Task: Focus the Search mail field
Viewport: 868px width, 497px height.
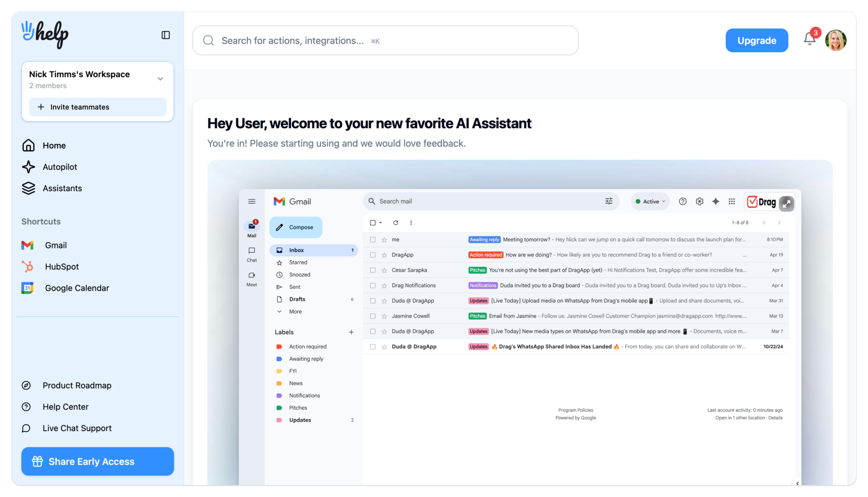Action: coord(491,202)
